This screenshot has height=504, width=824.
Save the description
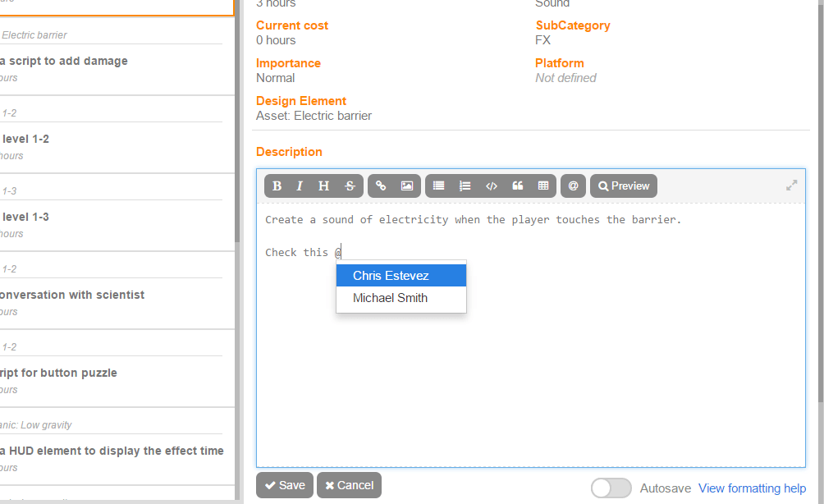tap(284, 485)
